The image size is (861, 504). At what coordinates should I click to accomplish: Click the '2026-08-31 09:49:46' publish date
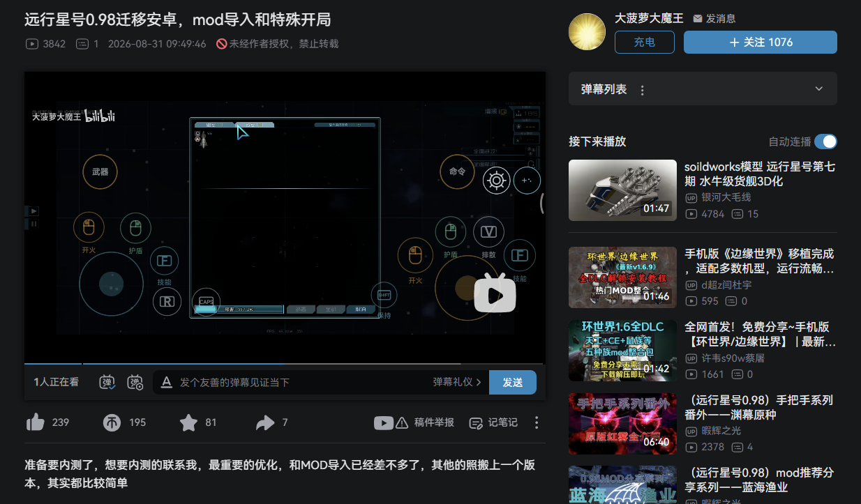click(157, 44)
